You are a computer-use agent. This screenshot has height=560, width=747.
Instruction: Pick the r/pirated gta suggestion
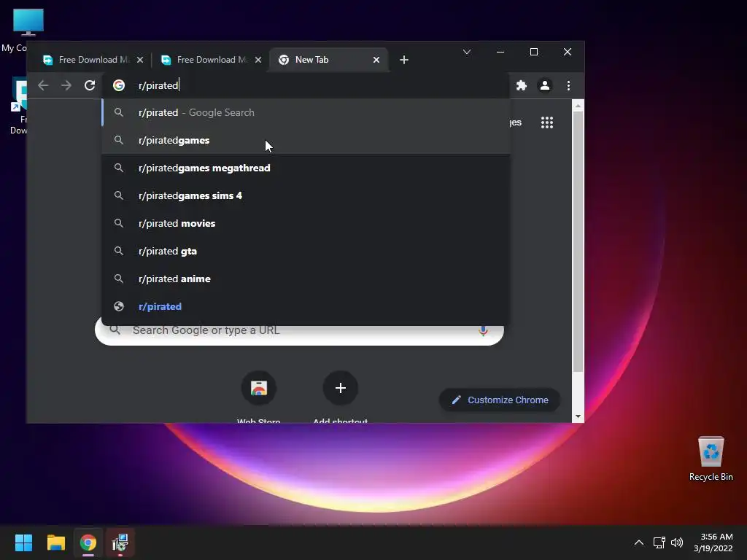coord(306,251)
